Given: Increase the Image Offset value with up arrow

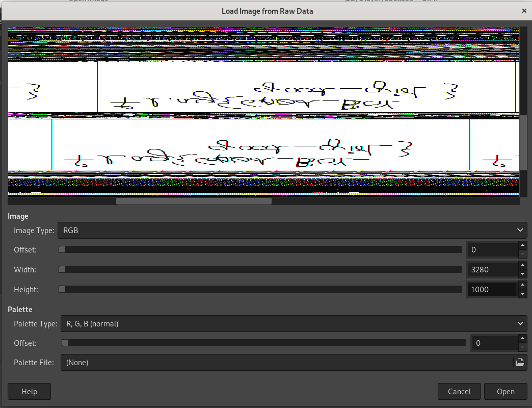Looking at the screenshot, I should [522, 245].
